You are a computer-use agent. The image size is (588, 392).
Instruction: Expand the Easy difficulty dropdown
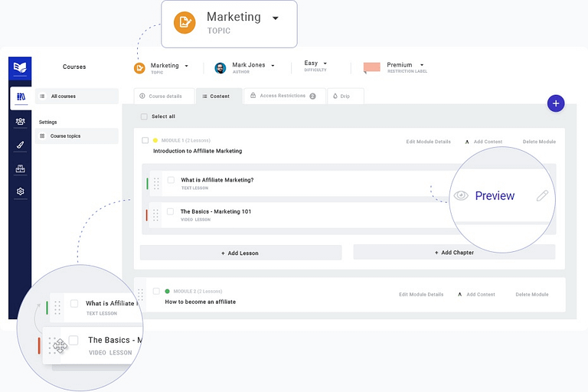point(325,64)
